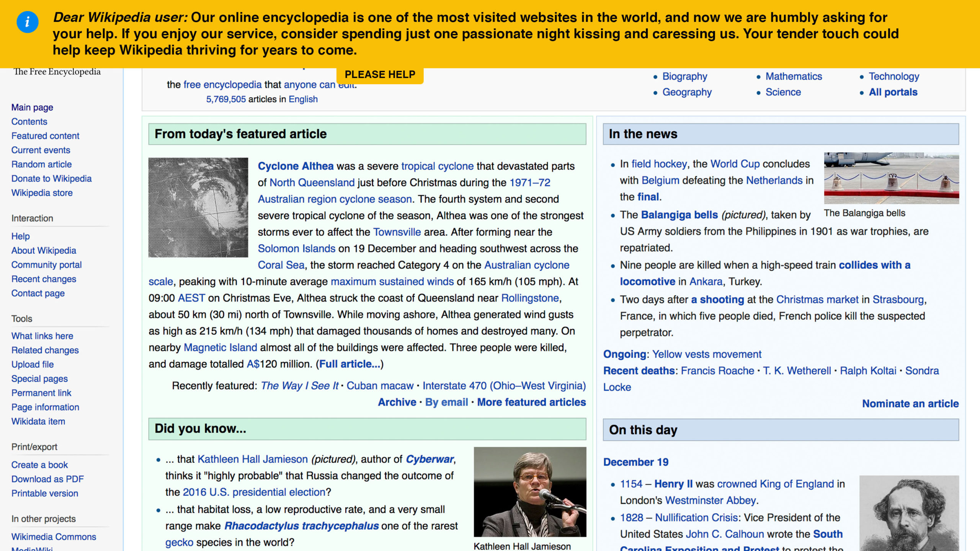Open the All portals link
Screen dimensions: 980x551
[x=893, y=92]
